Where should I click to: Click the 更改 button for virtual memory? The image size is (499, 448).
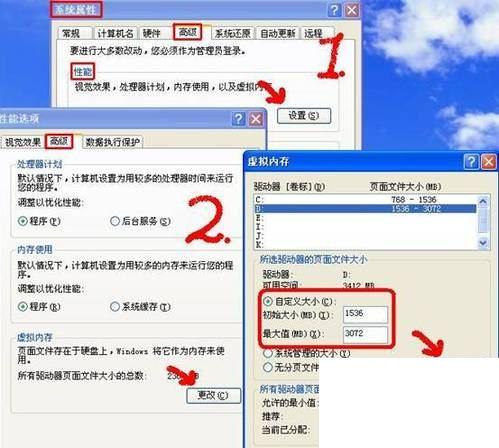coord(213,395)
